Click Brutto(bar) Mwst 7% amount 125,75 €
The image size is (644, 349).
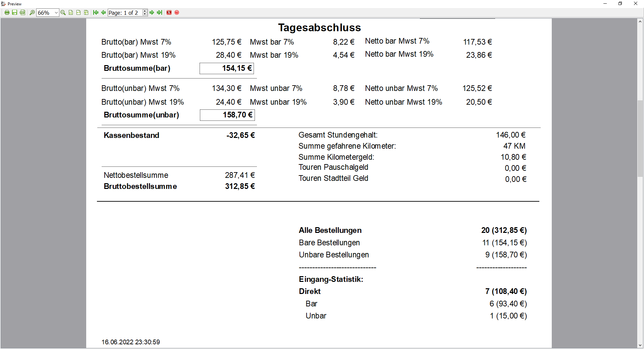226,42
